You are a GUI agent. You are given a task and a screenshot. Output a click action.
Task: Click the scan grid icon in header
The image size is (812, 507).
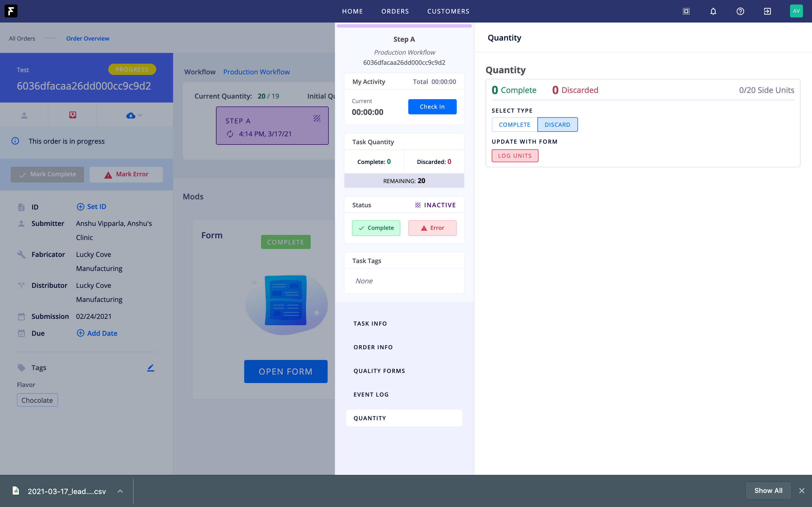(x=686, y=11)
